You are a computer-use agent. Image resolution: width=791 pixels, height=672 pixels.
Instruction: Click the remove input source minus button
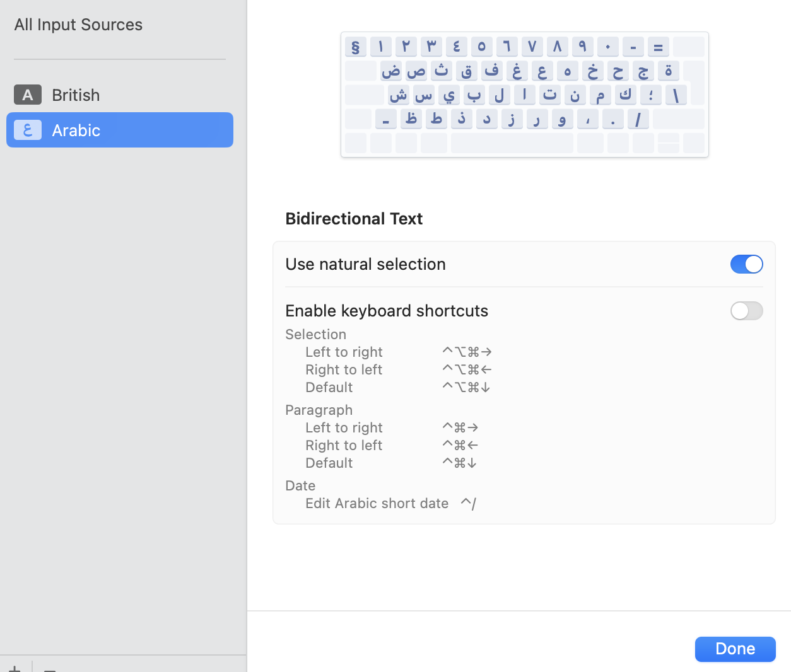click(50, 668)
